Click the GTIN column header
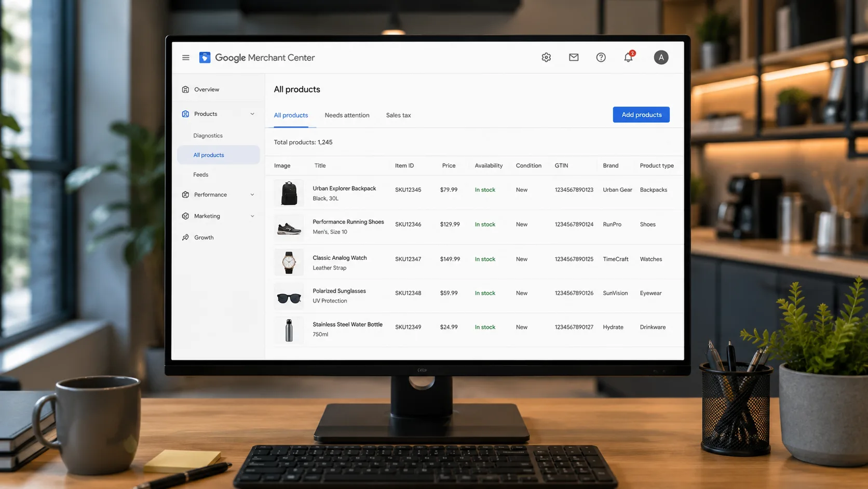Image resolution: width=868 pixels, height=489 pixels. [x=561, y=166]
